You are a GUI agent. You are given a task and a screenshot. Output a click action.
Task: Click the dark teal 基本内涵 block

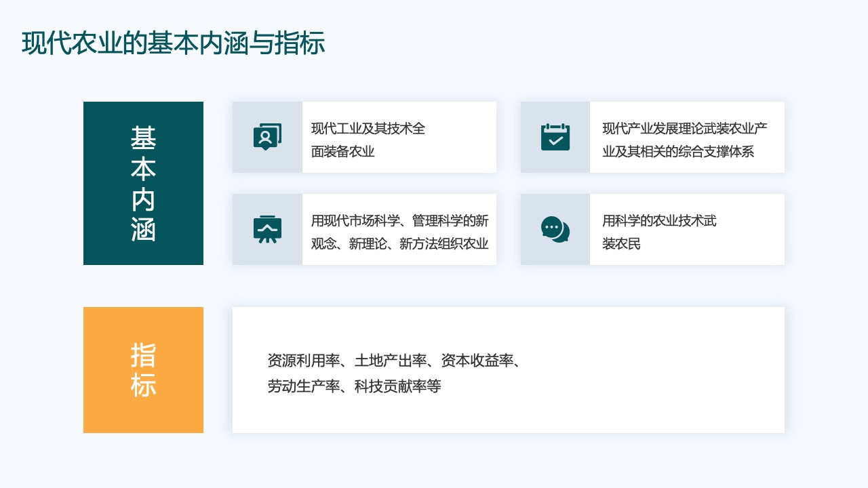click(x=143, y=183)
